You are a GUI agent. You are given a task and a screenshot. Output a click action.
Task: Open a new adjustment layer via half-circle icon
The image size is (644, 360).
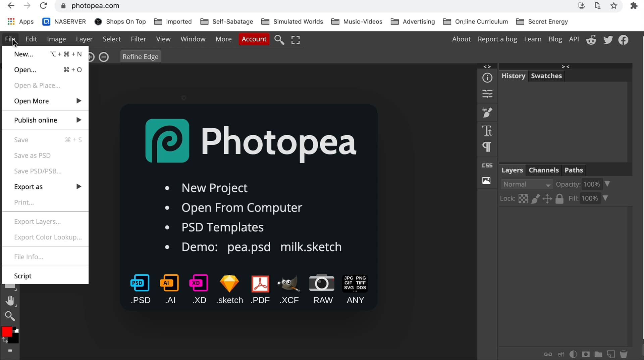[x=573, y=354]
